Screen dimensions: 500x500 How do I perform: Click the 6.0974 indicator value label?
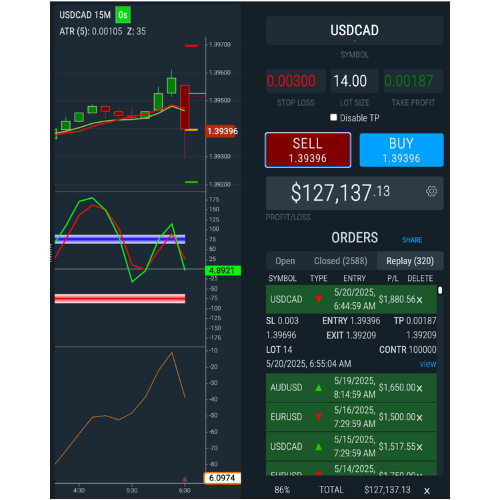pos(222,478)
